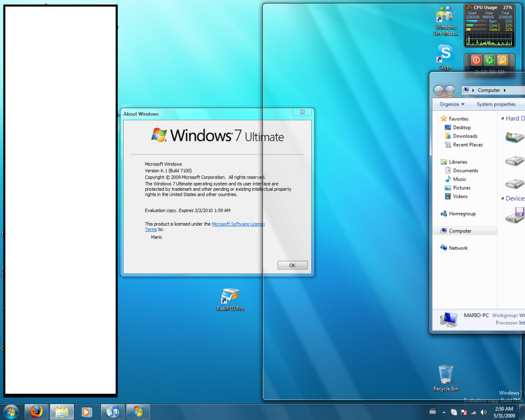
Task: Select Favorites in the navigation pane
Action: [x=454, y=118]
